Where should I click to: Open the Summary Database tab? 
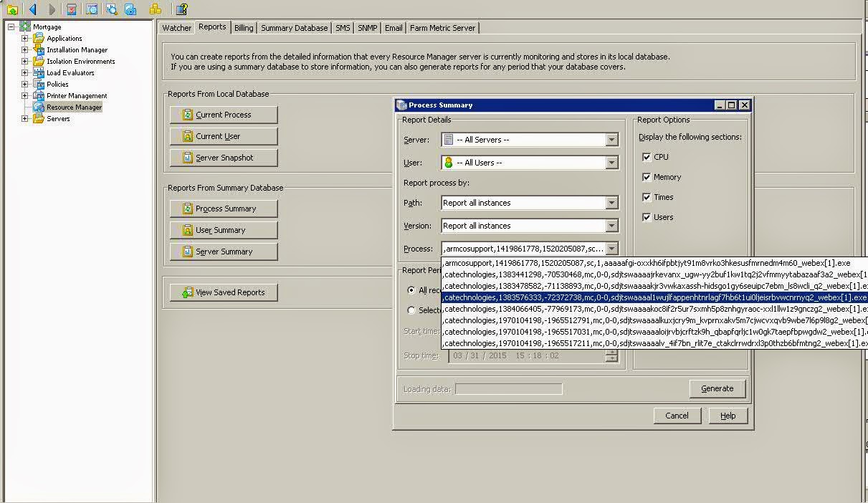pyautogui.click(x=294, y=28)
